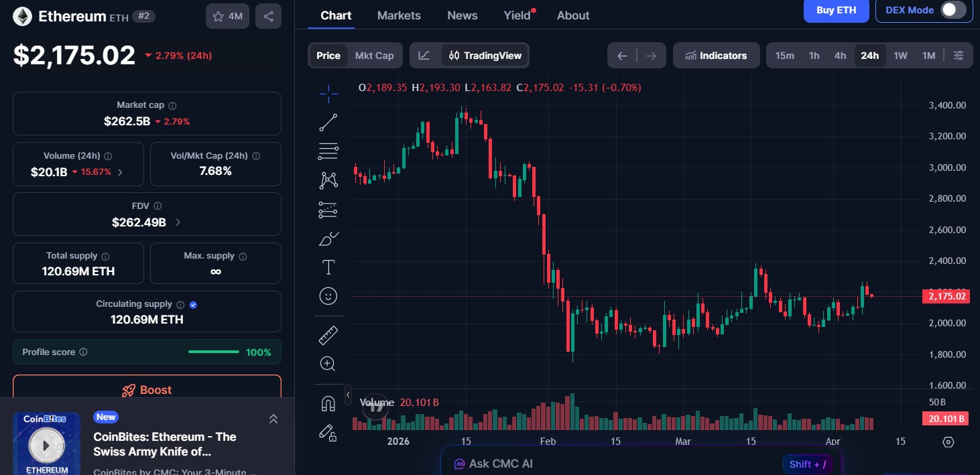This screenshot has height=475, width=980.
Task: Switch to the Markets tab
Action: [x=399, y=15]
